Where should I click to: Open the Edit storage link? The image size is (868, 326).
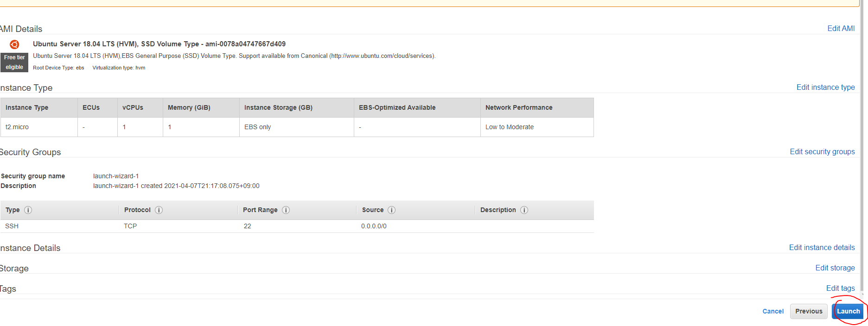pos(835,268)
